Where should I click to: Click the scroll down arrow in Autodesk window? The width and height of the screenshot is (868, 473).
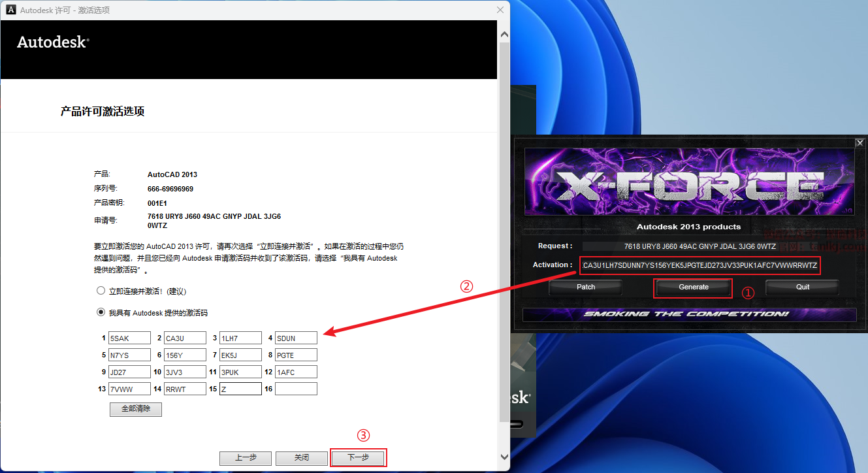(x=504, y=457)
